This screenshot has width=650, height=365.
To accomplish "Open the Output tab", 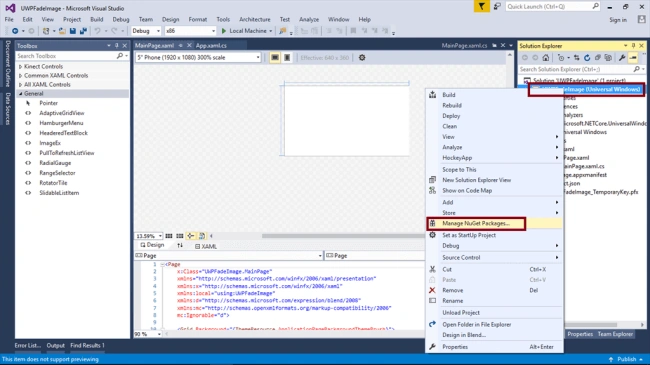I will [x=56, y=346].
